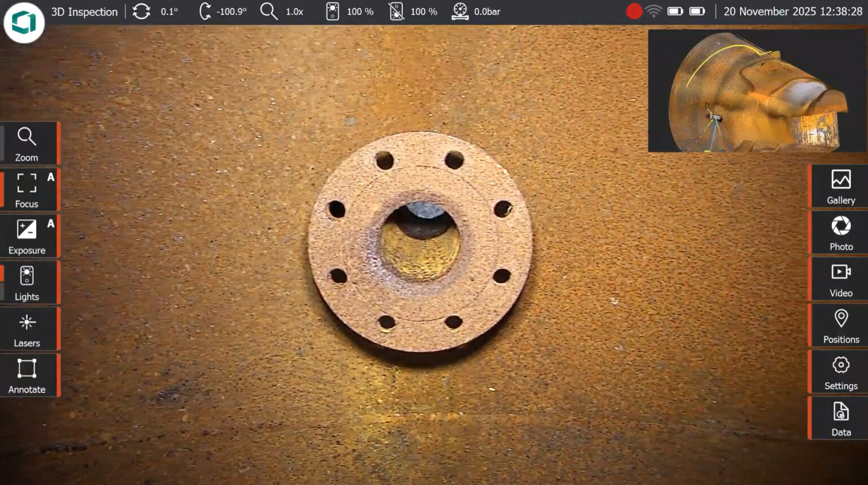
Task: Click the rotation icon next to 0.1°
Action: point(141,11)
